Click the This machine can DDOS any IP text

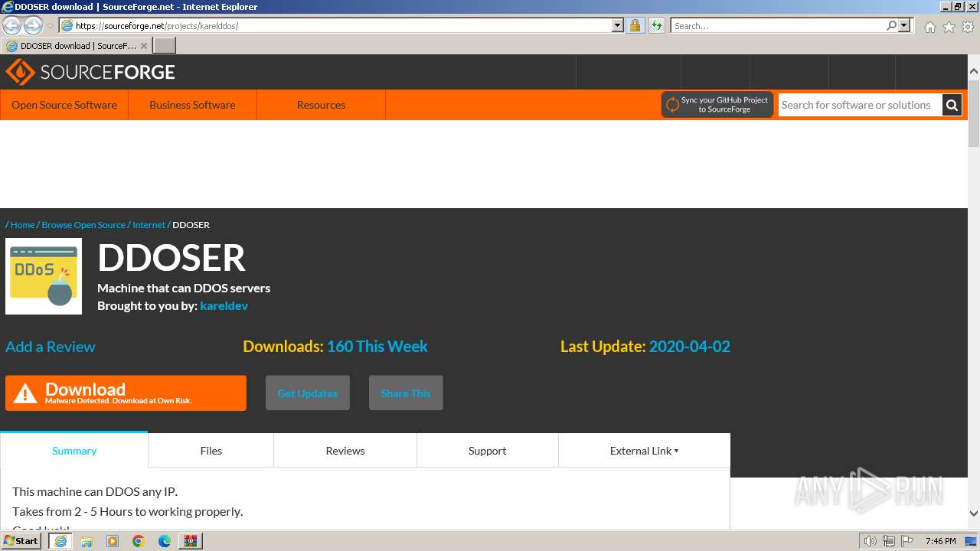pyautogui.click(x=95, y=491)
